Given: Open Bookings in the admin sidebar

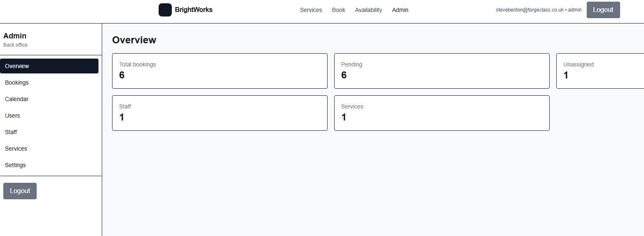Looking at the screenshot, I should tap(17, 83).
